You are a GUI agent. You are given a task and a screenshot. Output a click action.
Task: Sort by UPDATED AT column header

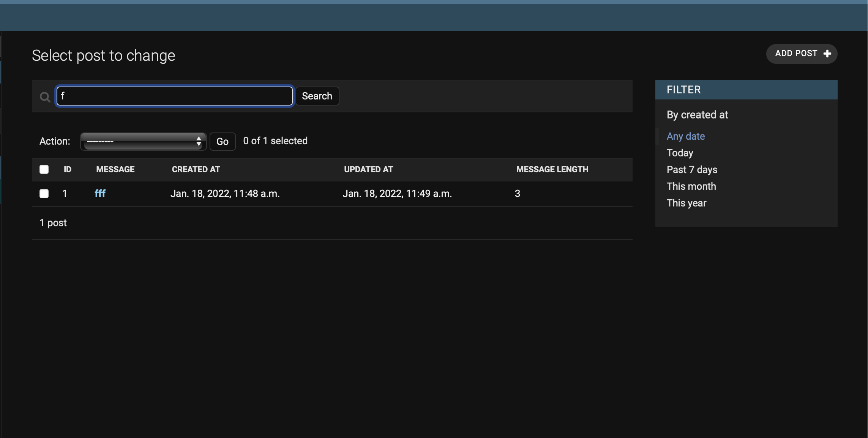point(368,170)
